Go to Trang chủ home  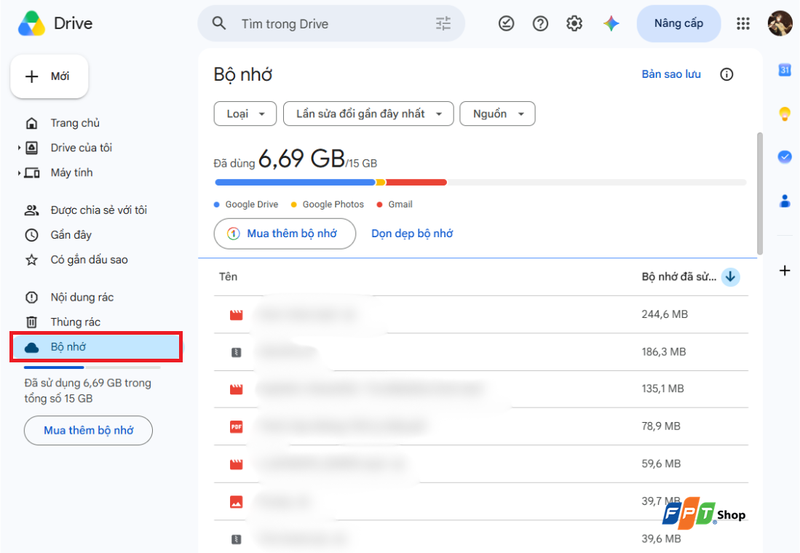[74, 123]
